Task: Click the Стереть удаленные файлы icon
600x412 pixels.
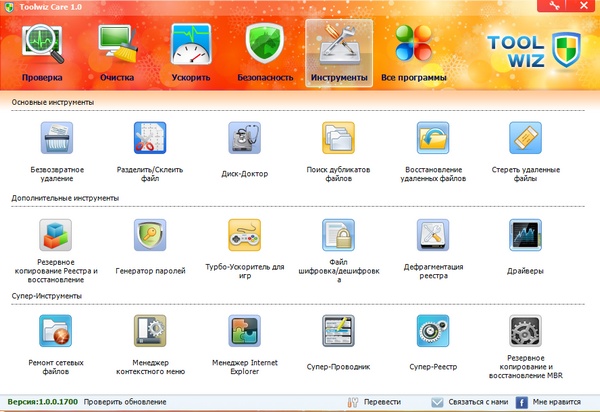Action: click(x=525, y=138)
